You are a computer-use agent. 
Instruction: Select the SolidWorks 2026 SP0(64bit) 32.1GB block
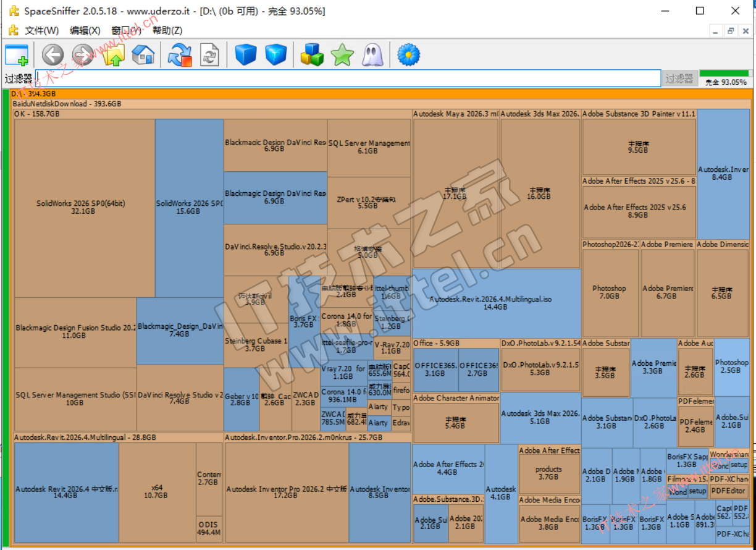click(83, 207)
